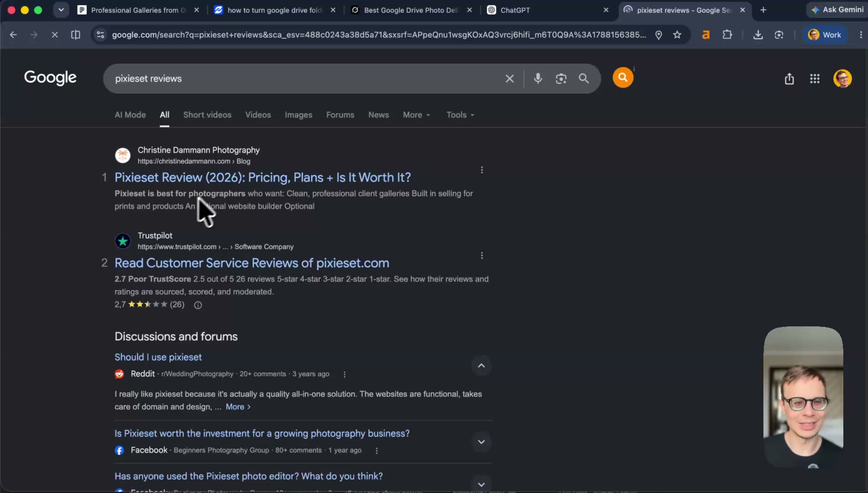Open the Extensions puzzle icon

coord(727,35)
